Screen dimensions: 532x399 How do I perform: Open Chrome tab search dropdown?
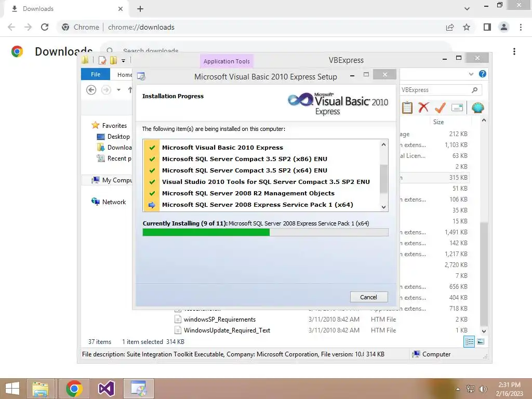467,9
